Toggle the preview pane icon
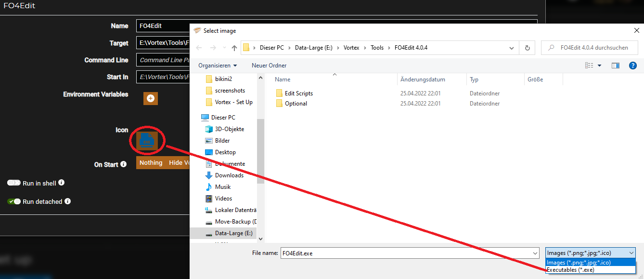Viewport: 644px width, 279px height. (615, 66)
